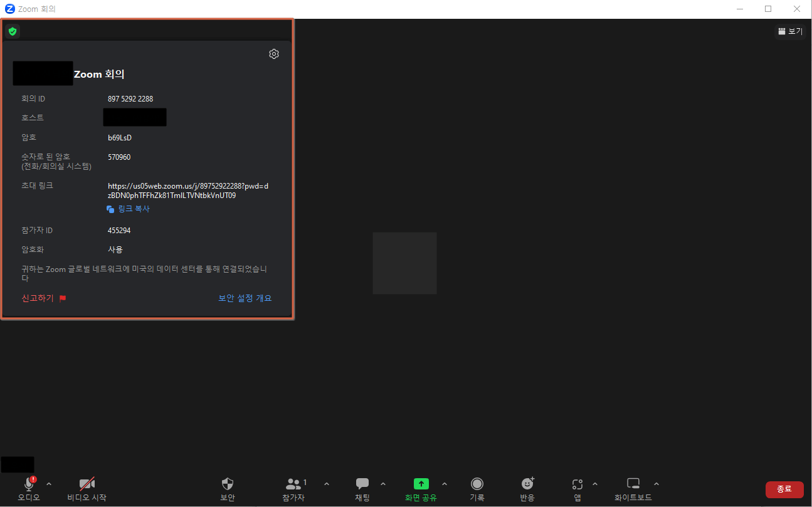
Task: Open the 보기 view menu
Action: [790, 31]
